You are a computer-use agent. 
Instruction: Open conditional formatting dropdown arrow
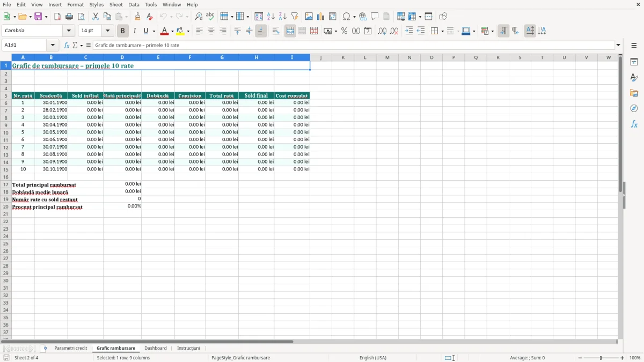(492, 31)
